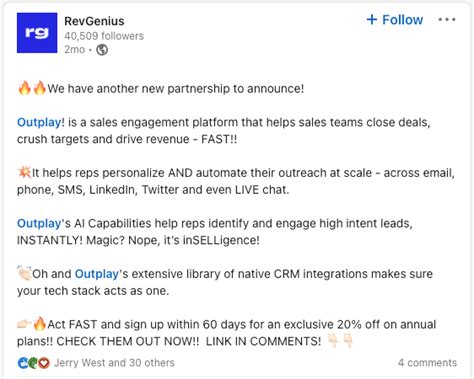This screenshot has height=379, width=474.
Task: Open the three-dot post options menu
Action: [447, 20]
